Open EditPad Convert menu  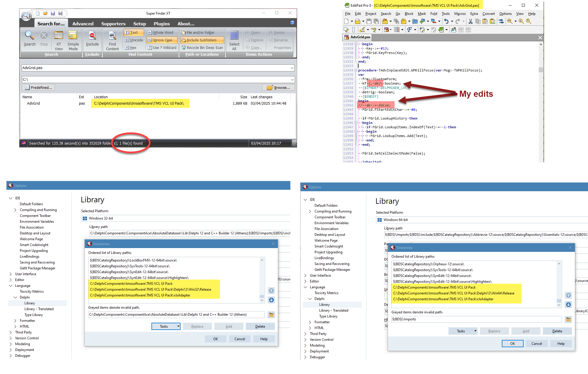point(488,14)
